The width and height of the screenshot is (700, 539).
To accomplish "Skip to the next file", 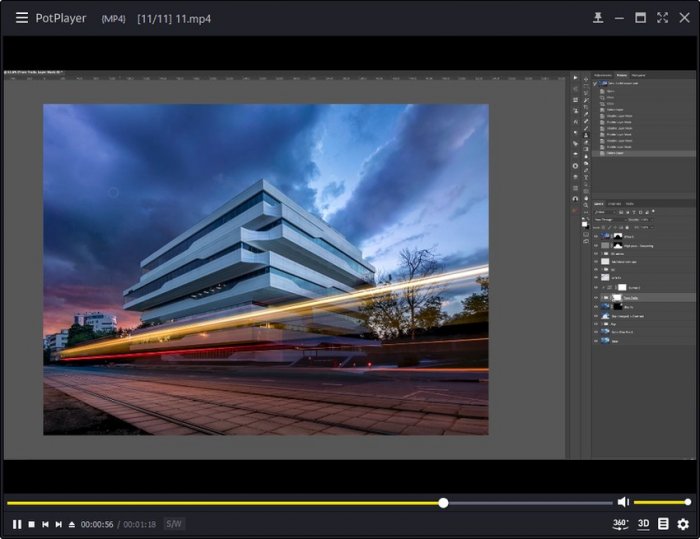I will point(58,524).
